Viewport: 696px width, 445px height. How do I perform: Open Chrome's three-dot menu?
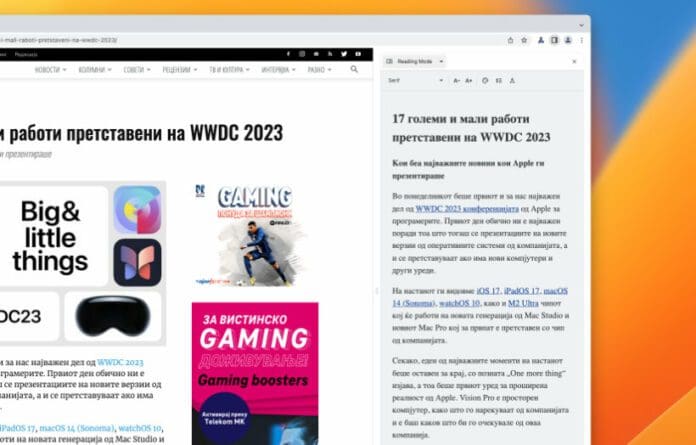pyautogui.click(x=581, y=40)
